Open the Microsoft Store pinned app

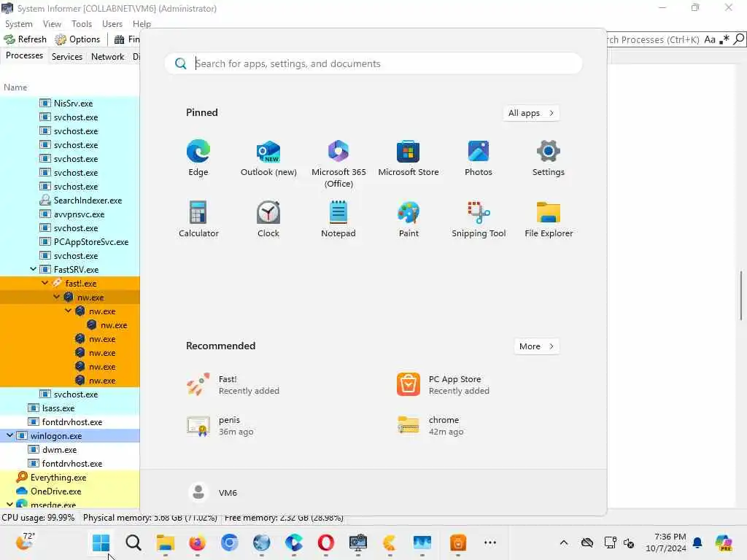click(x=409, y=158)
